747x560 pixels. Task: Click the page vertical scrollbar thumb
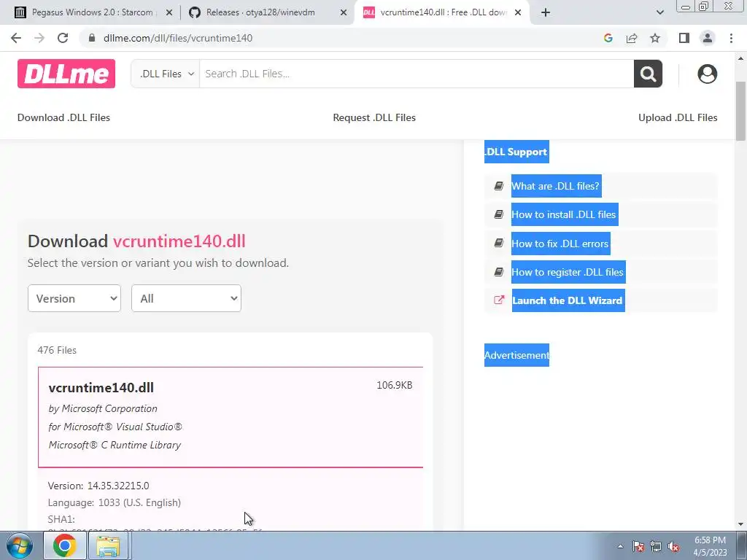(x=740, y=111)
